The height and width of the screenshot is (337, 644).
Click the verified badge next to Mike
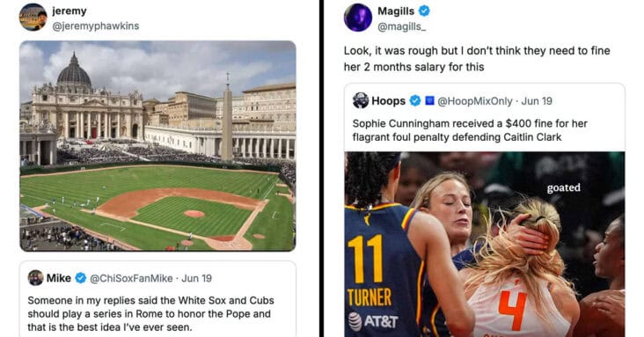[x=81, y=278]
